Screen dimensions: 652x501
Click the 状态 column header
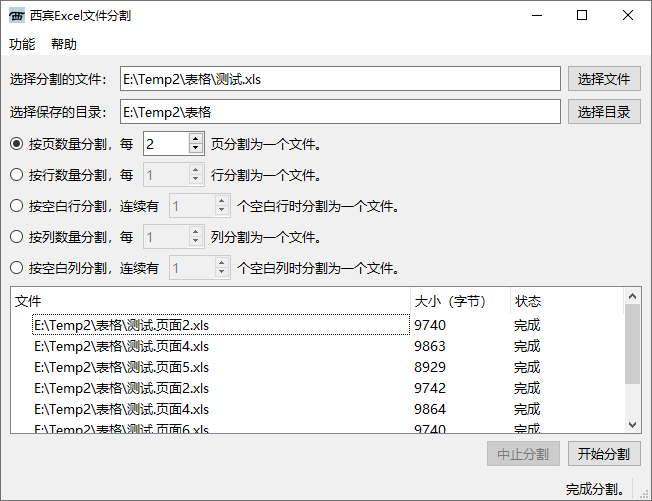[567, 301]
